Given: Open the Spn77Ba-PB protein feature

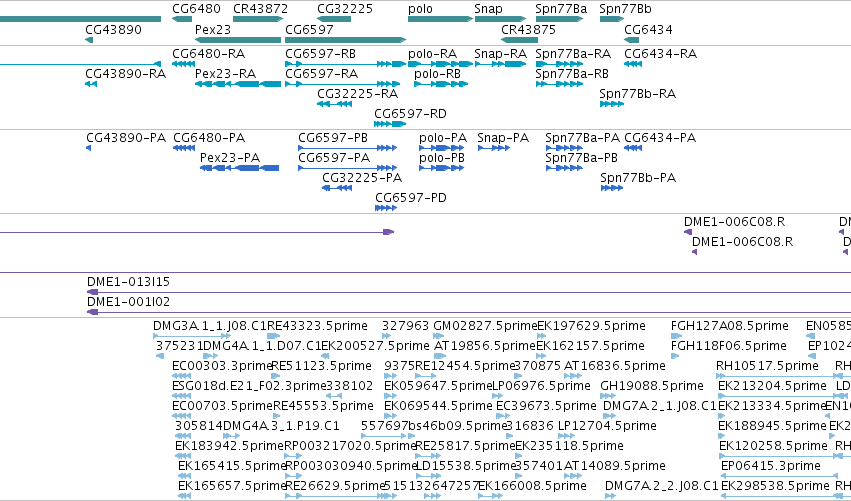Looking at the screenshot, I should [x=564, y=168].
